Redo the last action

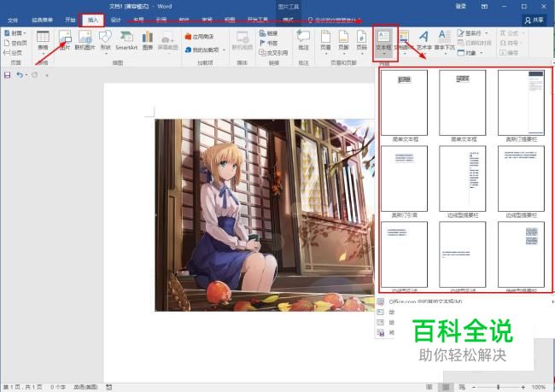point(34,75)
